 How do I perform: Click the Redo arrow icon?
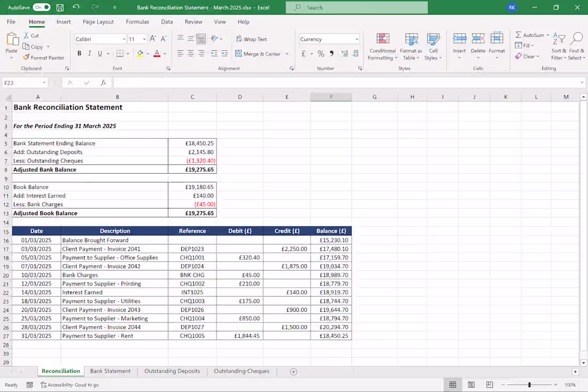pos(95,7)
